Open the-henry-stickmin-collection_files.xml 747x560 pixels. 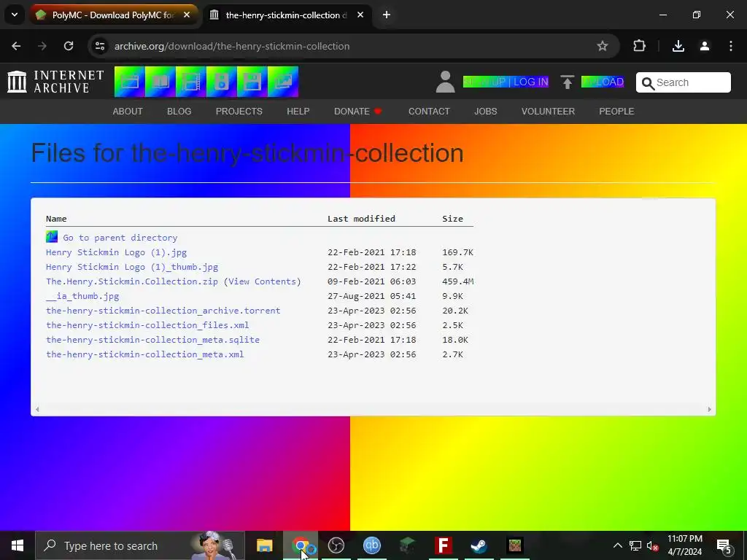point(147,325)
